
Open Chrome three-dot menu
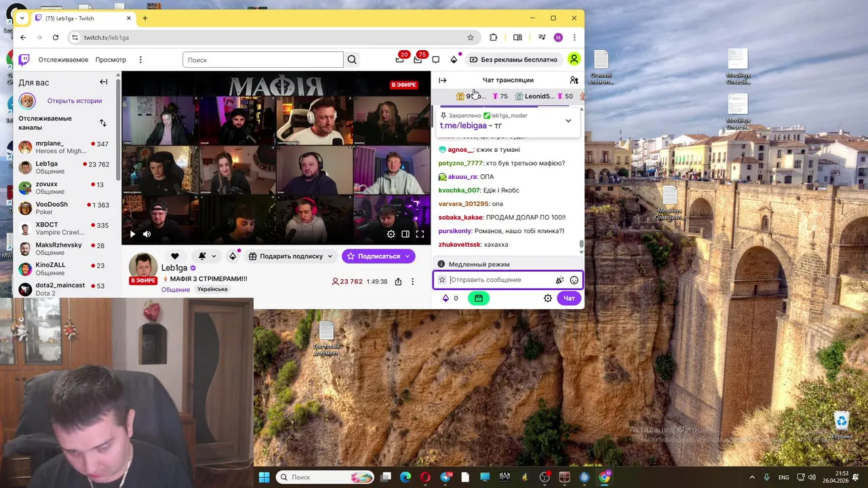pos(574,37)
